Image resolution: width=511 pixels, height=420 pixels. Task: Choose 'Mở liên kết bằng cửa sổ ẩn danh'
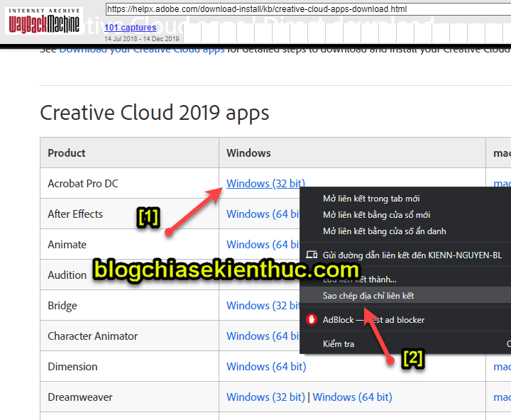coord(405,231)
